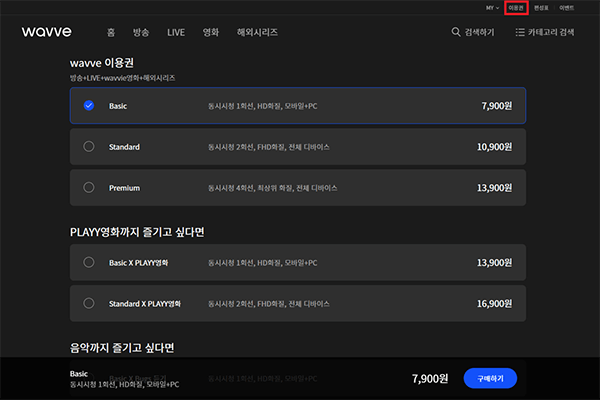
Task: Click the '음악까지 즐기고 싶다면' heading
Action: 122,348
